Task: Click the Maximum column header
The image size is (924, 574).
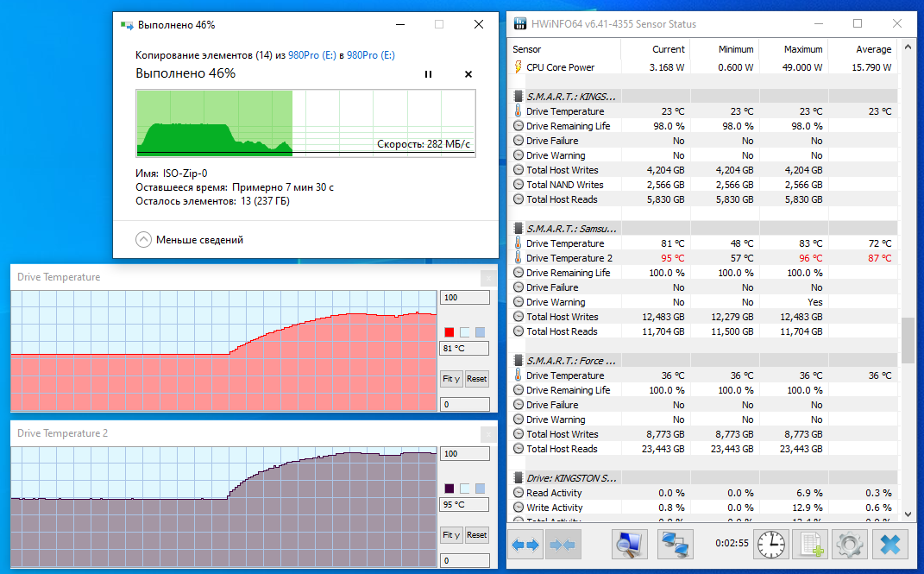Action: point(793,49)
